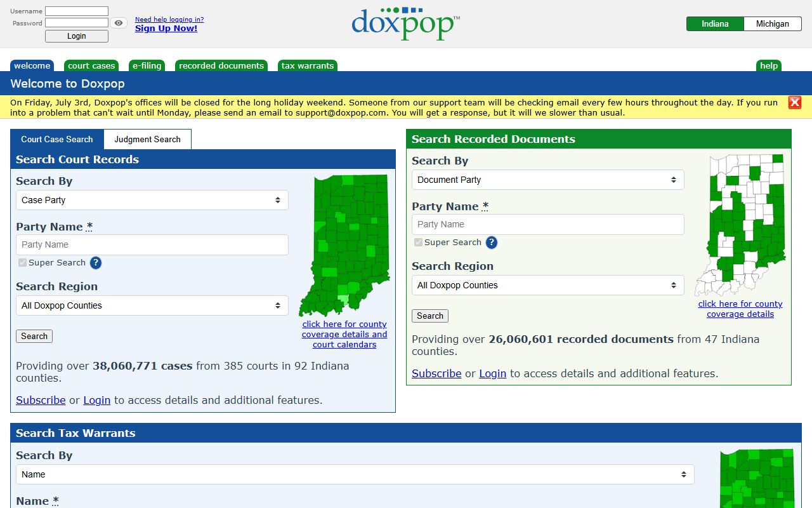
Task: Click Subscribe link in court records panel
Action: 41,400
